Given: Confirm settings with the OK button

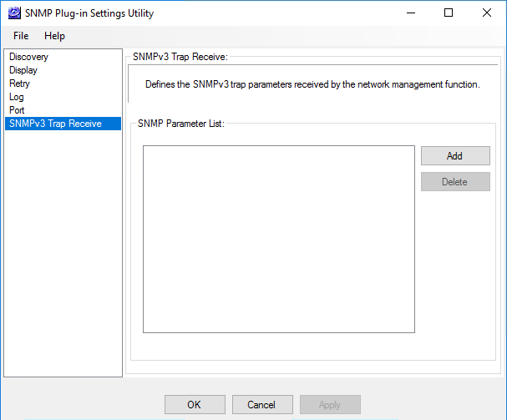Looking at the screenshot, I should tap(195, 405).
